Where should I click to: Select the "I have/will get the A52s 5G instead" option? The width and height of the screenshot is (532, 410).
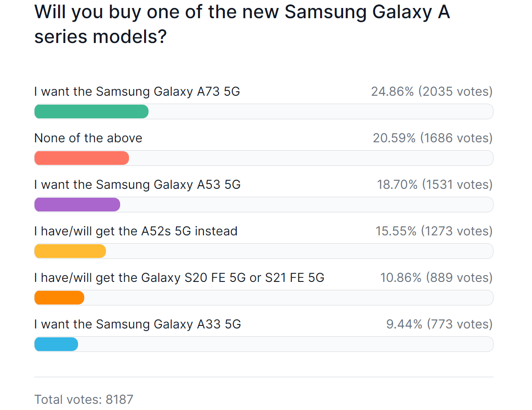click(136, 231)
